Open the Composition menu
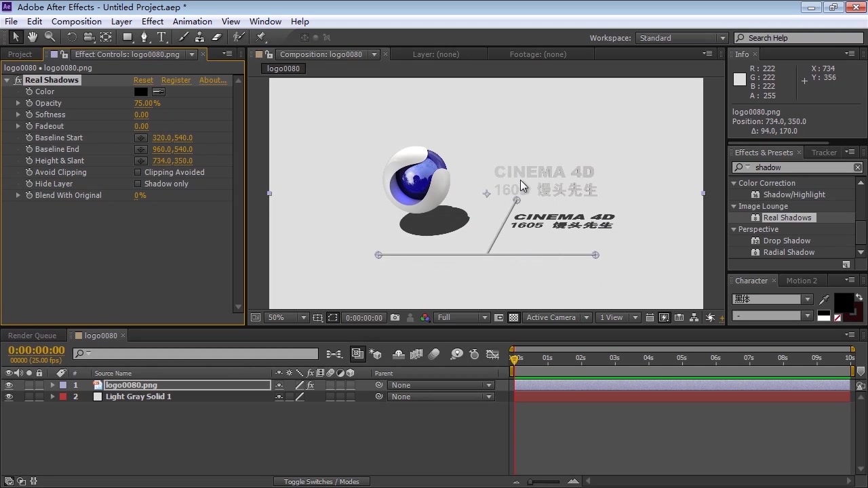 [x=76, y=22]
